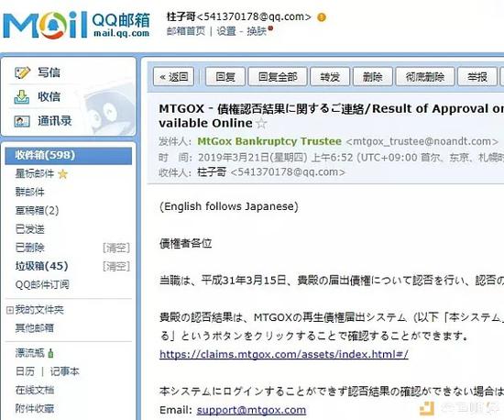504x420 pixels.
Task: Click the 返回 back button
Action: (x=173, y=76)
